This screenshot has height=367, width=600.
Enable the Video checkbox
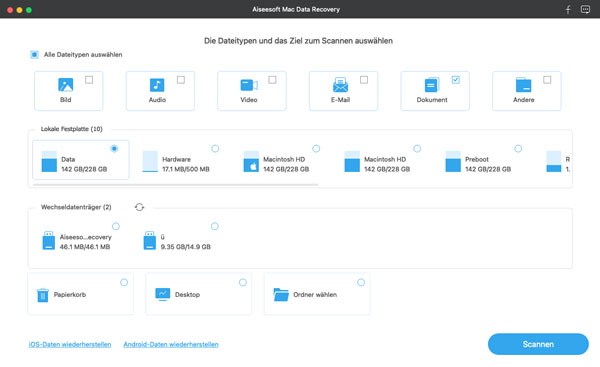coord(272,80)
